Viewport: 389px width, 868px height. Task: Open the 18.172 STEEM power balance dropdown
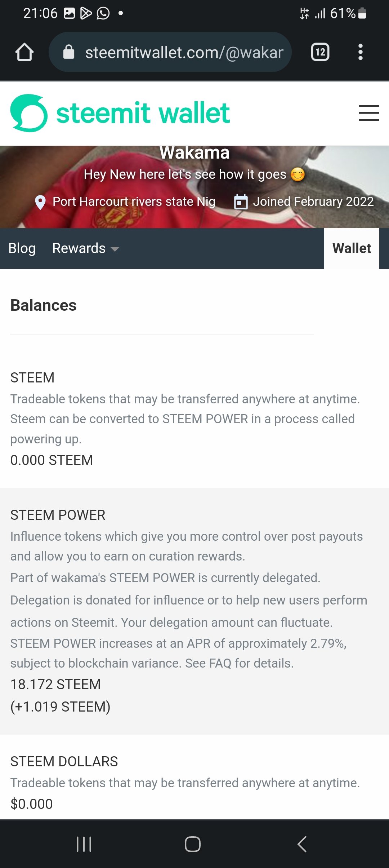pos(55,684)
